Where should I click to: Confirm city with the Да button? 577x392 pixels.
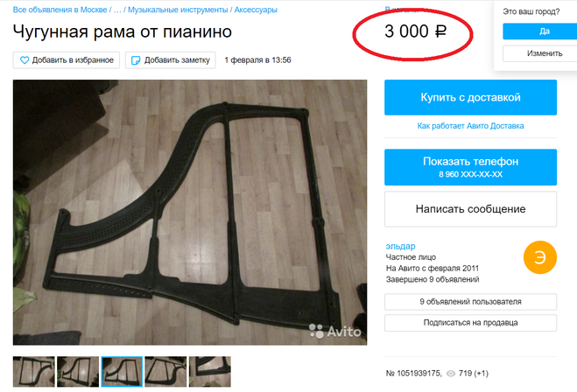point(540,31)
